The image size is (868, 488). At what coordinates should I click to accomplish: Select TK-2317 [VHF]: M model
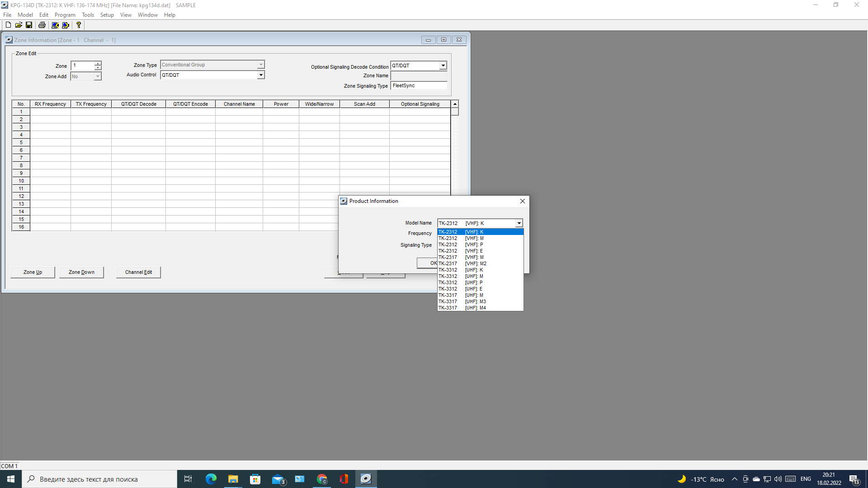pos(480,257)
